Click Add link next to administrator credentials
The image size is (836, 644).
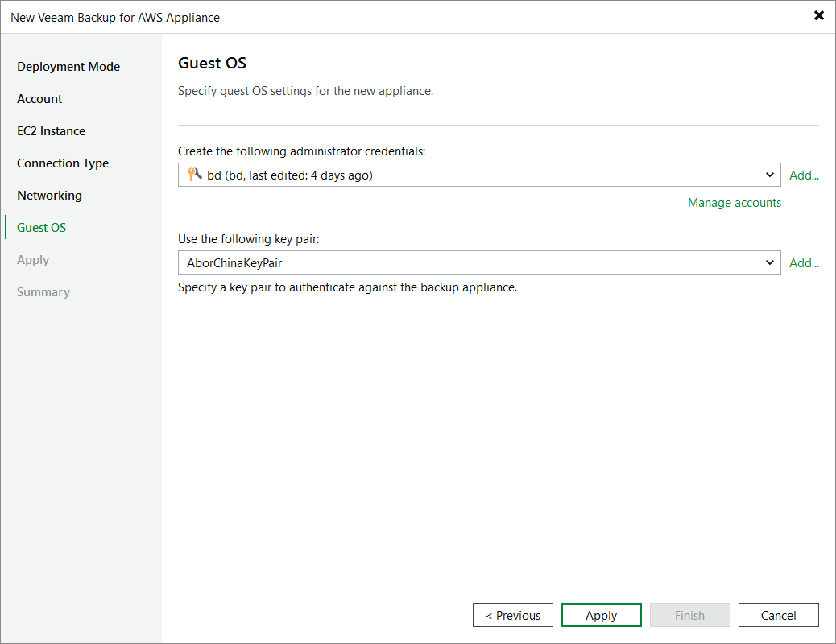(804, 175)
